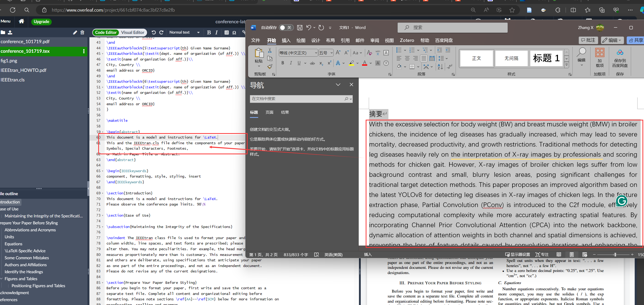Click the Overleaf Undo arrow icon

coord(154,33)
